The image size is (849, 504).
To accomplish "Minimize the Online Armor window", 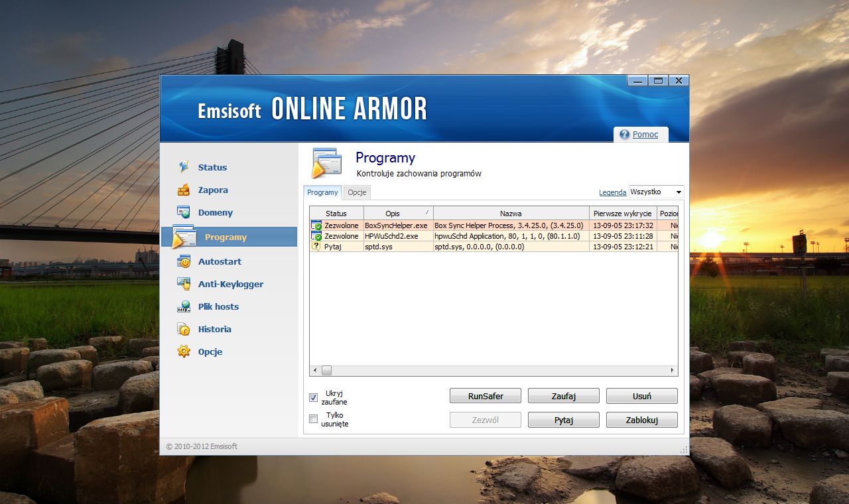I will (x=638, y=81).
